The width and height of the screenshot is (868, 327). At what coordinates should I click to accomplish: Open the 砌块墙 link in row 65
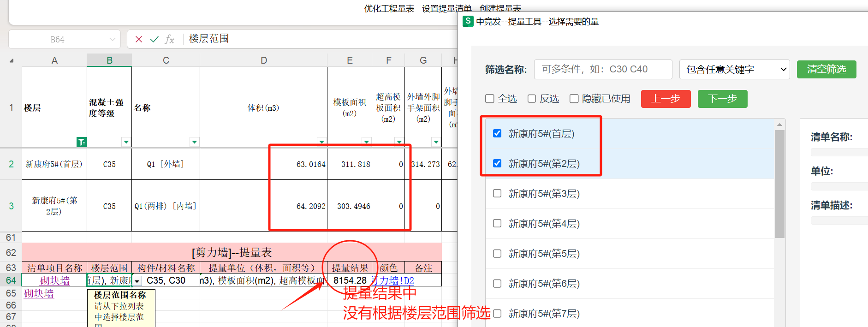coord(39,293)
